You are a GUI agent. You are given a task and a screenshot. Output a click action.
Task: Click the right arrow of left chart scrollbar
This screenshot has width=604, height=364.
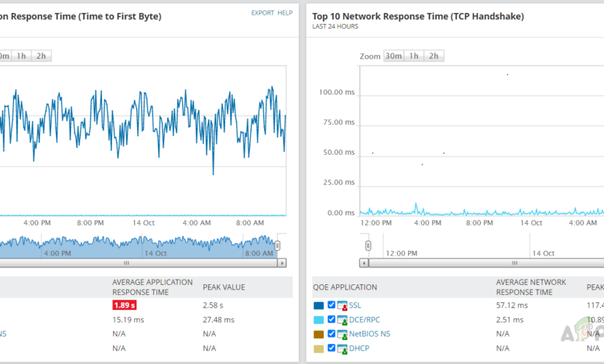click(282, 263)
